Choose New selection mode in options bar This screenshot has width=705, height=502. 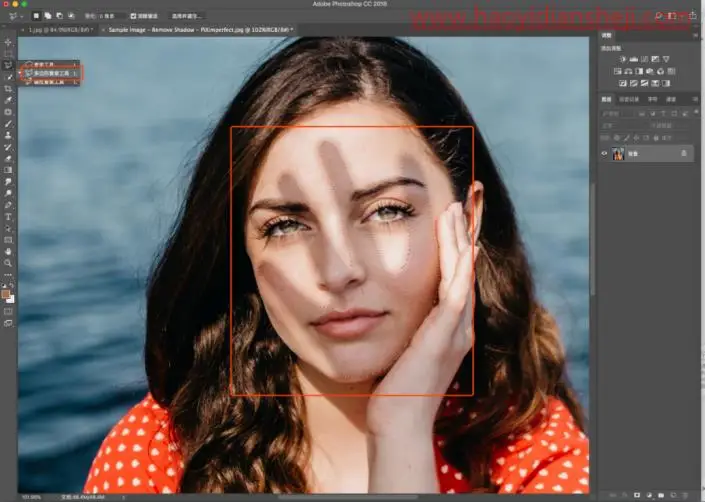click(36, 16)
